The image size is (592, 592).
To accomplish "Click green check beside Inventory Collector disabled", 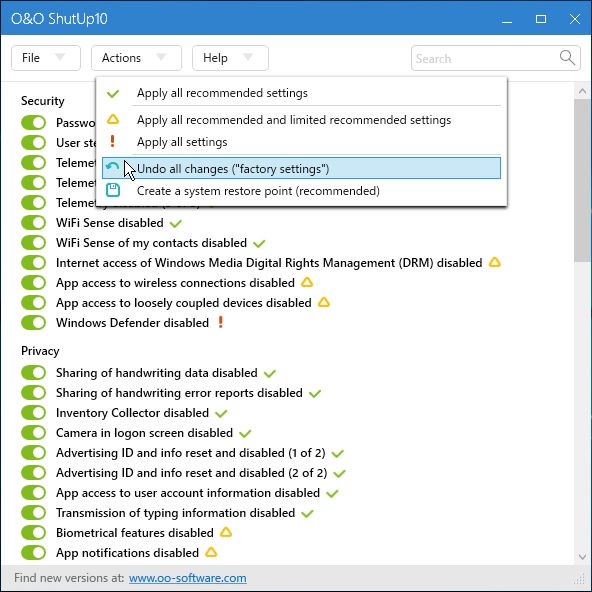I will [221, 414].
